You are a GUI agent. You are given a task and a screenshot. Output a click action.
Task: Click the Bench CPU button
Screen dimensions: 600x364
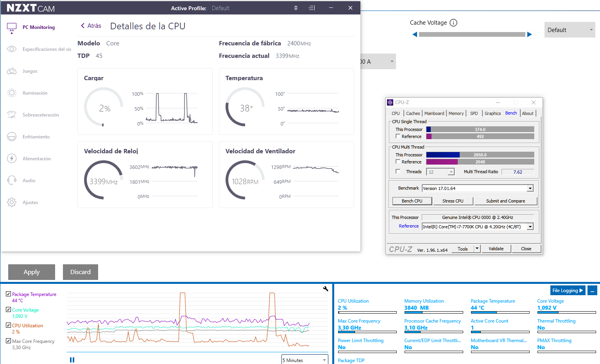[412, 201]
